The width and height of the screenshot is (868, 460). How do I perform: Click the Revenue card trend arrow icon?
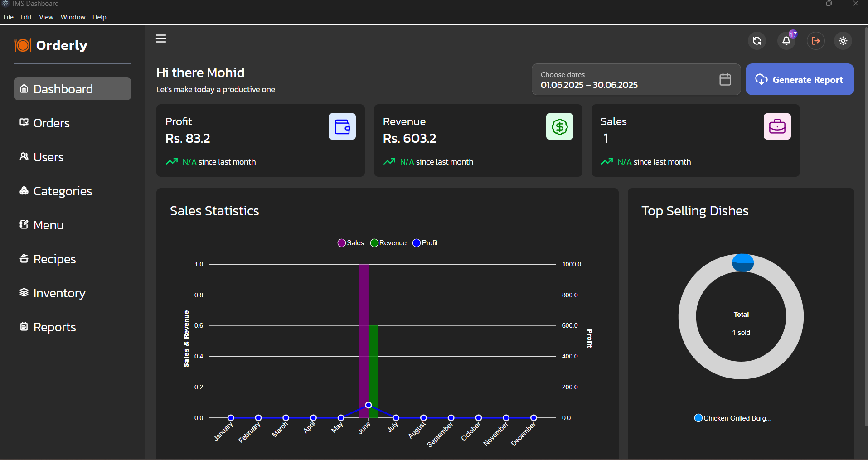(389, 162)
